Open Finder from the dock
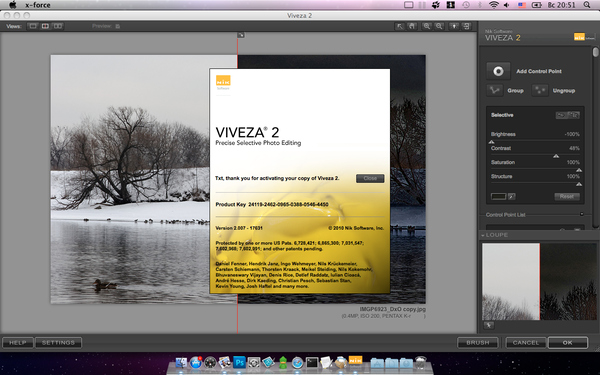The width and height of the screenshot is (600, 375). point(181,362)
